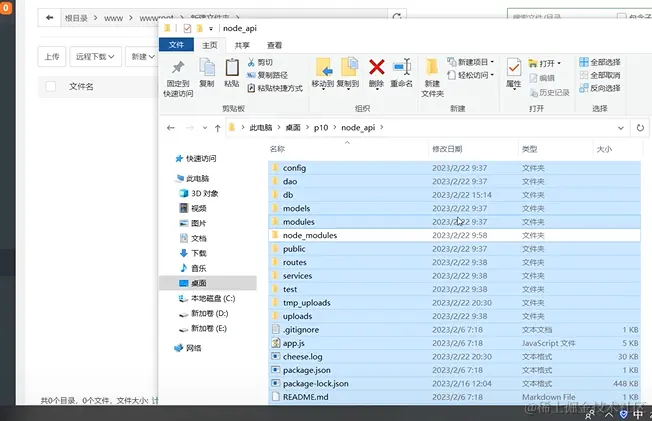Click quick access toolbar properties checkmark icon
Image resolution: width=652 pixels, height=421 pixels.
tap(187, 28)
